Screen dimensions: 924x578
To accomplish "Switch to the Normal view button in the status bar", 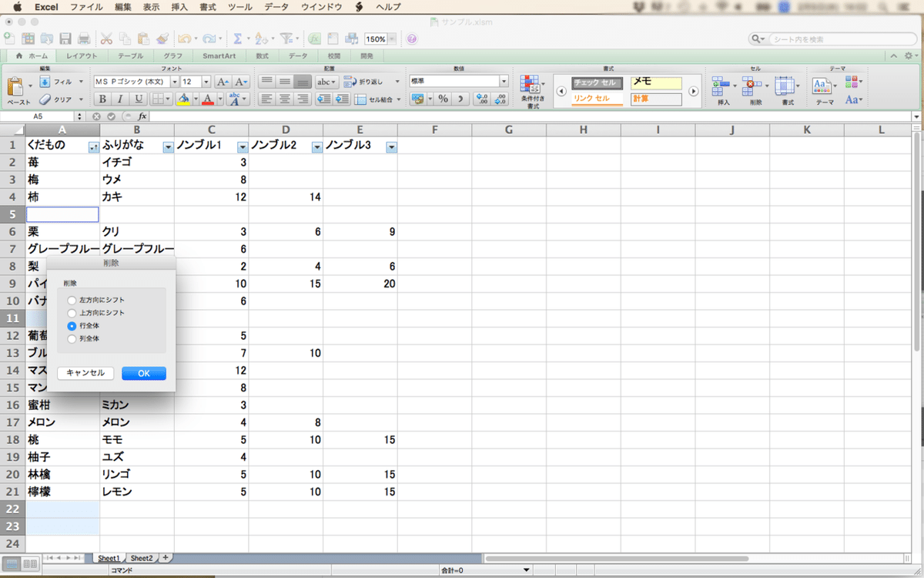I will 12,564.
